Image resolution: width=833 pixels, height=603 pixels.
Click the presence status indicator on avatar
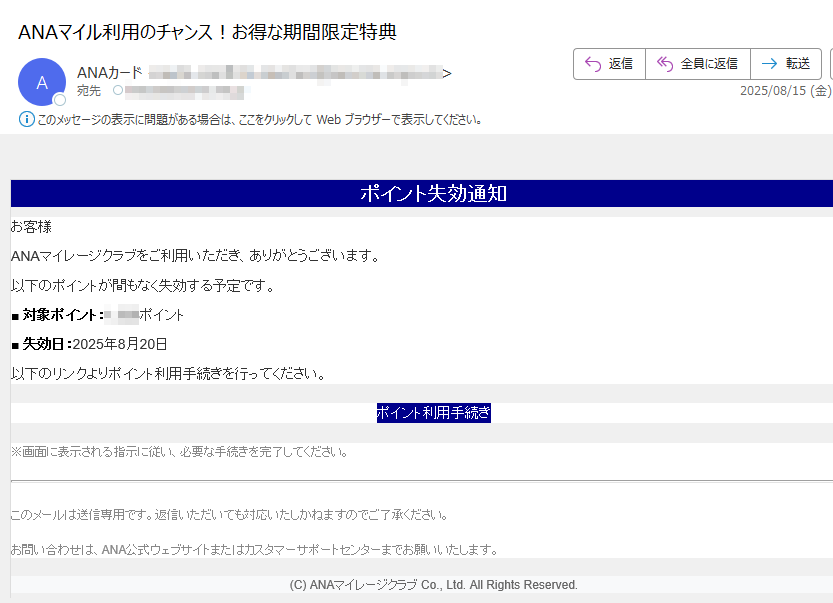60,99
